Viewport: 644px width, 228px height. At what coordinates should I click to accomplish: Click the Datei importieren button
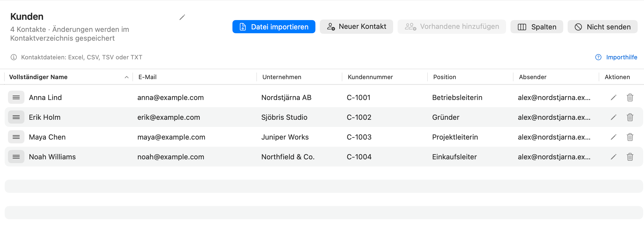pyautogui.click(x=274, y=27)
